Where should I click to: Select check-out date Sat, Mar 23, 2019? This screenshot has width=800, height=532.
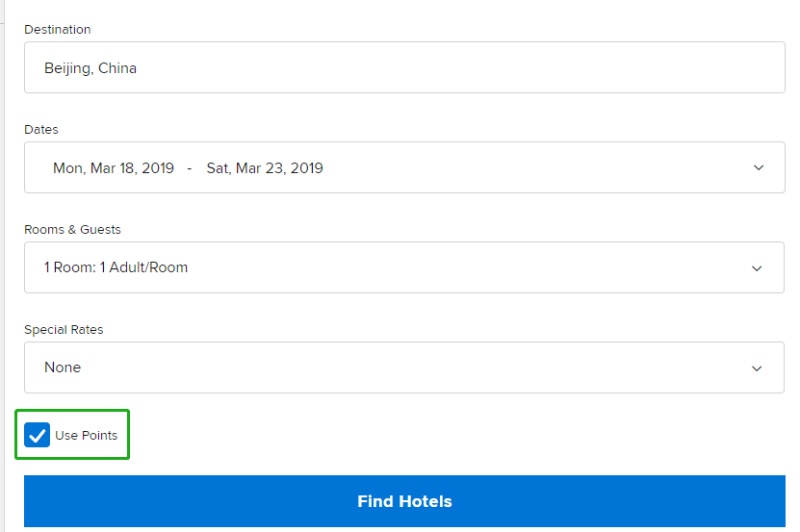point(265,168)
